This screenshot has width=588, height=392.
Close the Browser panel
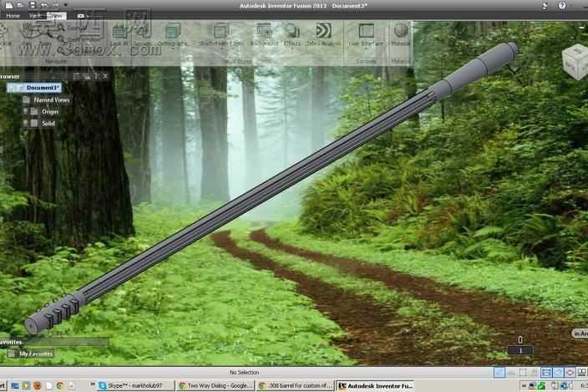pos(105,76)
